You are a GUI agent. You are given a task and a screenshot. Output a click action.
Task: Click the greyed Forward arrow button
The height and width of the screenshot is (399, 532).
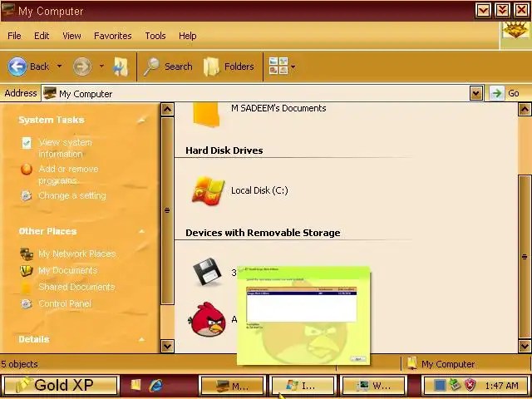tap(82, 66)
